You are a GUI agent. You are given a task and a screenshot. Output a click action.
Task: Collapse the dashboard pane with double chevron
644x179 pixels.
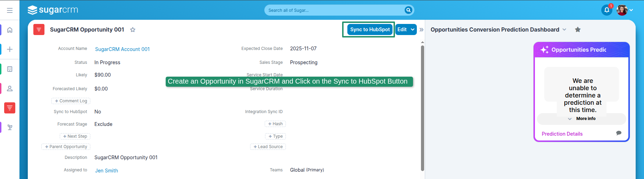421,30
